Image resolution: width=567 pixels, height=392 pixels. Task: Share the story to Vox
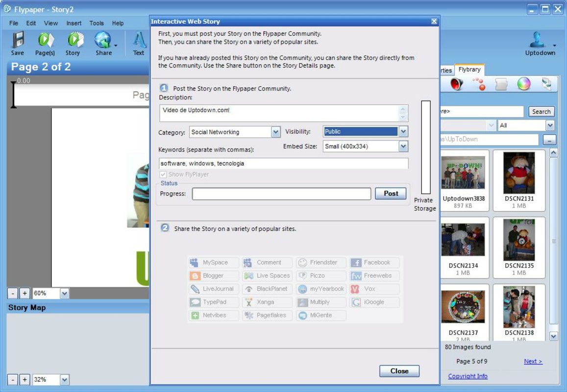374,289
